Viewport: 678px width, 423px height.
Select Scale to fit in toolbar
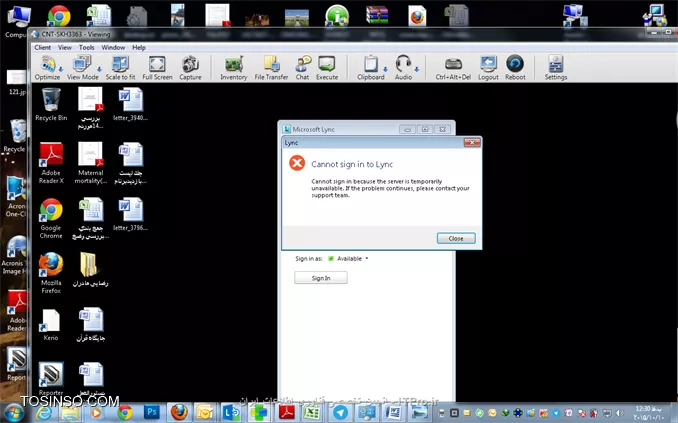coord(120,68)
